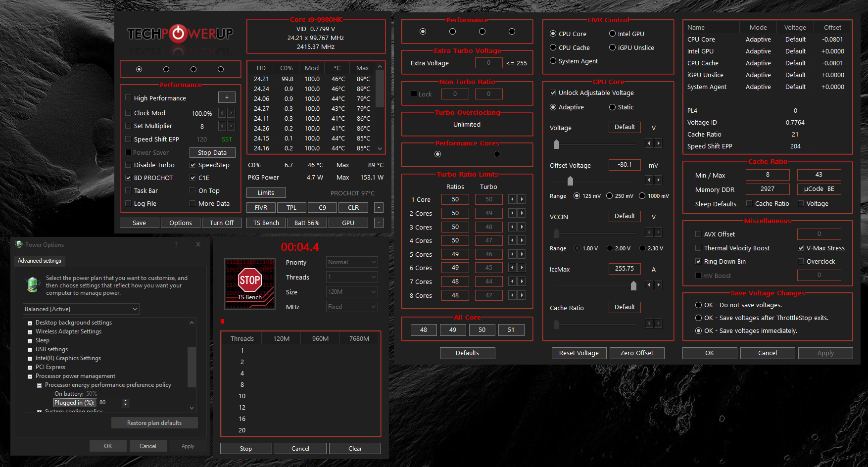The width and height of the screenshot is (868, 467).
Task: Collapse Processor power management node
Action: pos(30,376)
